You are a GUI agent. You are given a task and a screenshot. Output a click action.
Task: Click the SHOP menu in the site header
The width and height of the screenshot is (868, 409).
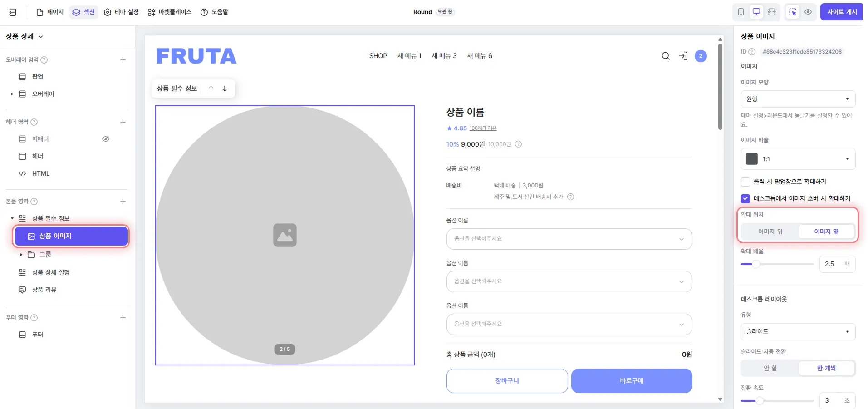point(378,56)
